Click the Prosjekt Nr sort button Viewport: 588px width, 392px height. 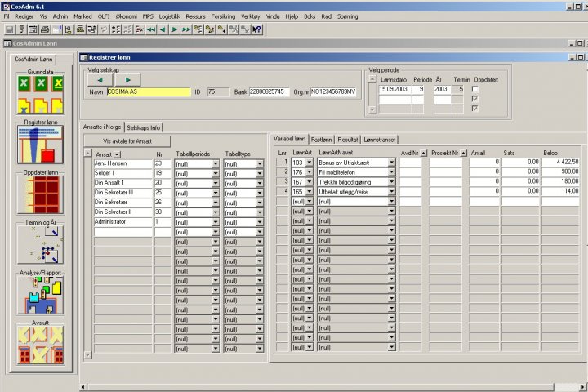[464, 153]
